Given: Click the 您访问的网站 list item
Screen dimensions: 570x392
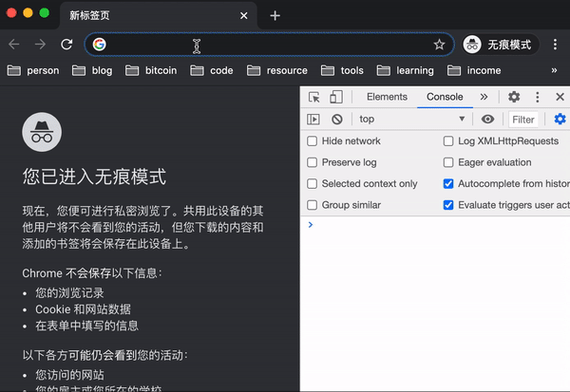Looking at the screenshot, I should click(x=69, y=375).
